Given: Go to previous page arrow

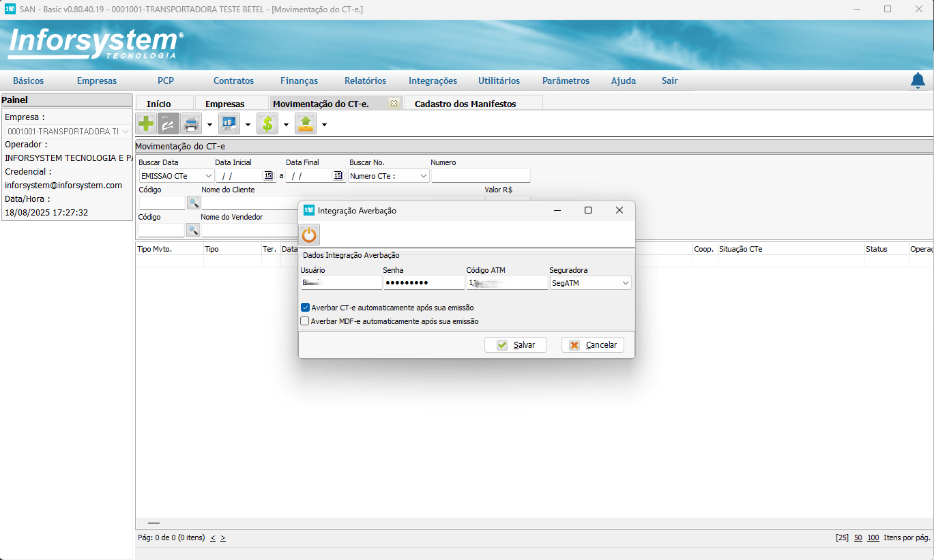Looking at the screenshot, I should click(213, 537).
